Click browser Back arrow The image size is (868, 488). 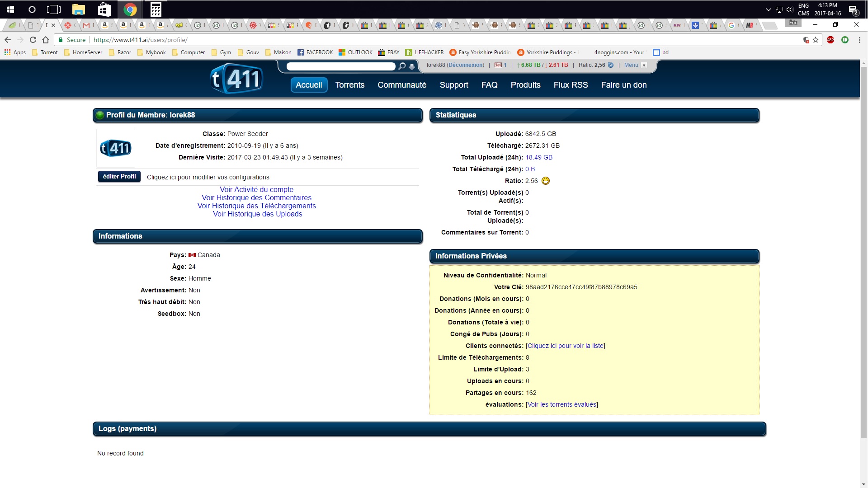pyautogui.click(x=8, y=40)
